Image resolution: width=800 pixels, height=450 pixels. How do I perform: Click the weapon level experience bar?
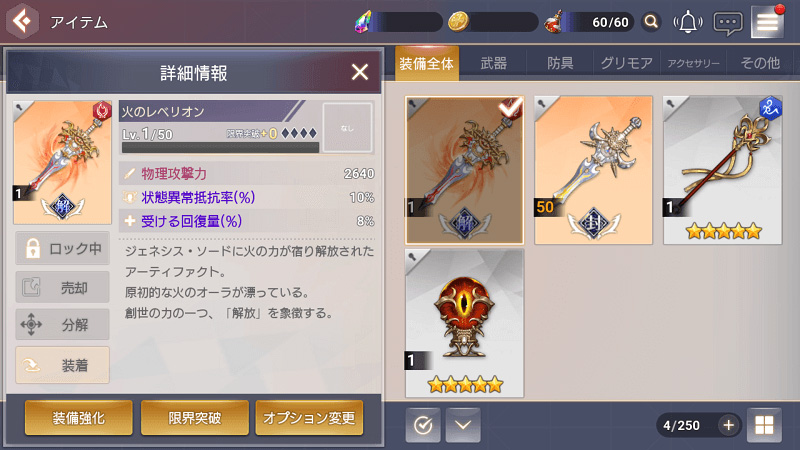(x=220, y=147)
